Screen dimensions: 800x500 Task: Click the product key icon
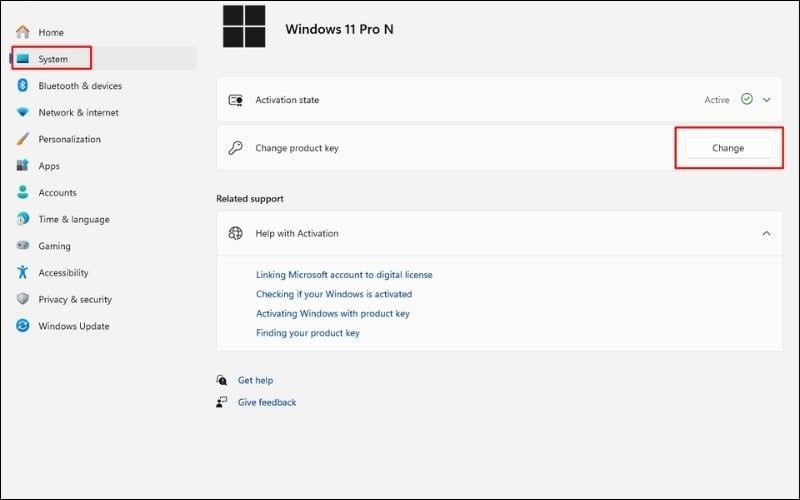pos(235,148)
